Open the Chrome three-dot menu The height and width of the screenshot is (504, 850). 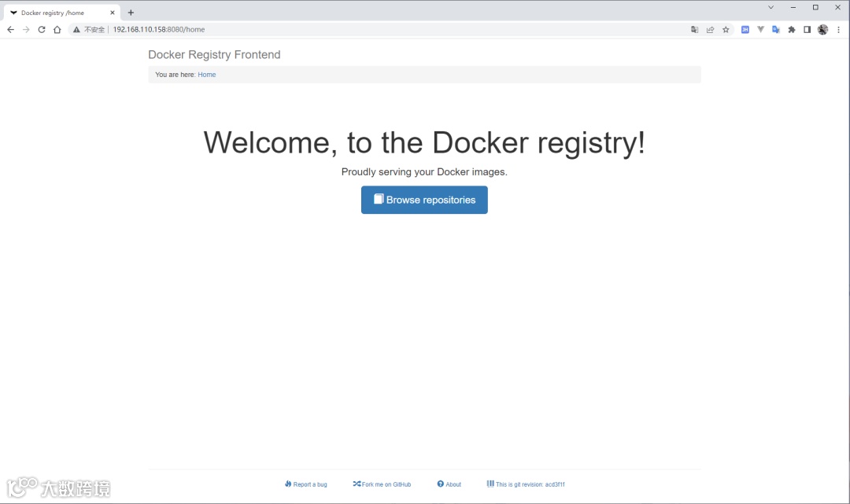(839, 30)
